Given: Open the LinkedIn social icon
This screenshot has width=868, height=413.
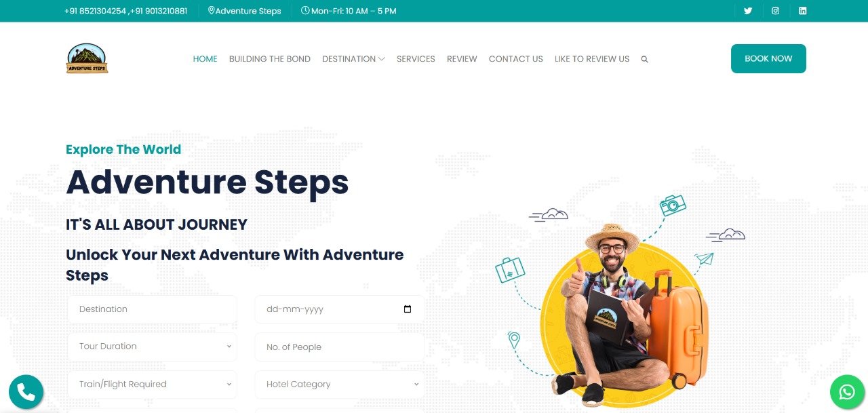Looking at the screenshot, I should click(x=802, y=11).
